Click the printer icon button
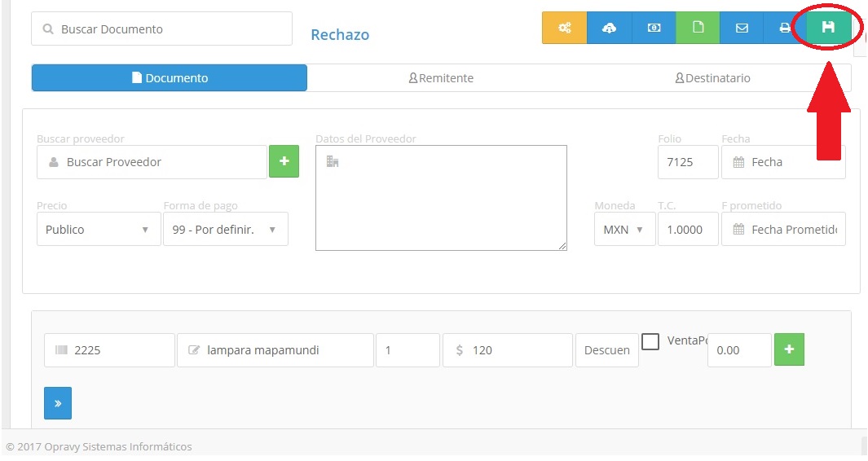 784,28
